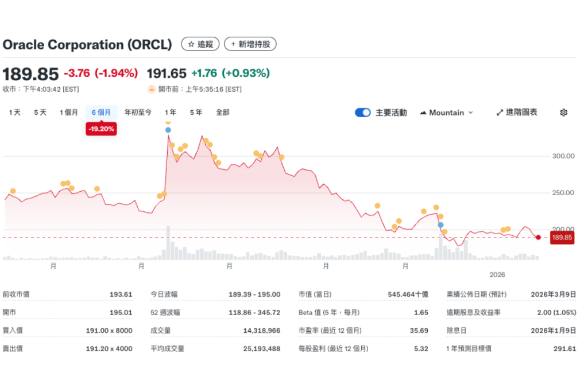Click the 1年預測目標價 value 291.61
This screenshot has width=588, height=392.
click(565, 348)
